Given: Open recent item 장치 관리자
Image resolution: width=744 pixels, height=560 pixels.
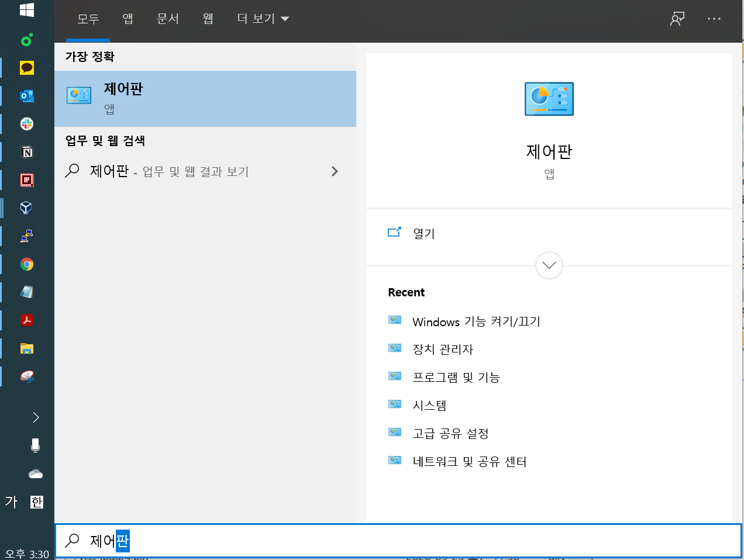Looking at the screenshot, I should [x=443, y=350].
